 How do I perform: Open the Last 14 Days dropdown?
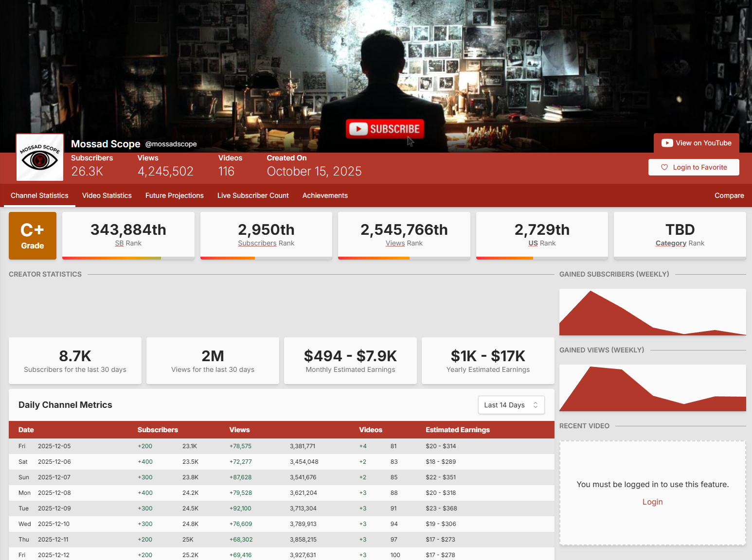coord(511,405)
